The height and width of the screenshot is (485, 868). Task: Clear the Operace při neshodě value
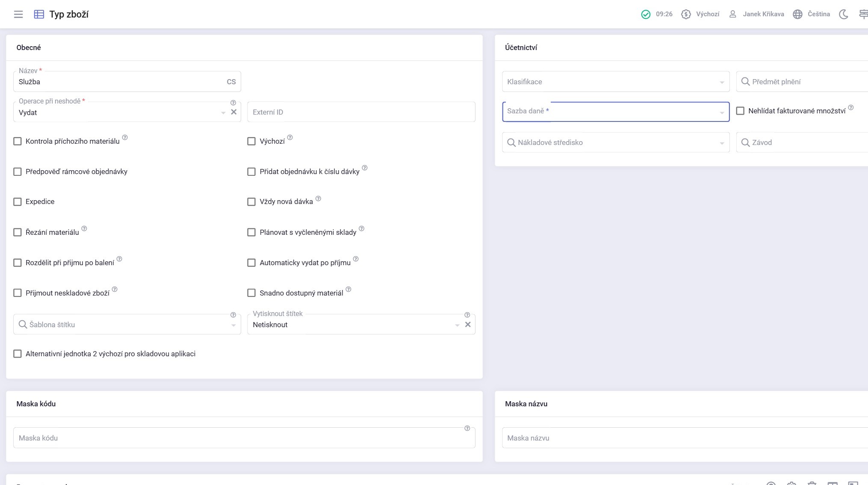(x=234, y=112)
